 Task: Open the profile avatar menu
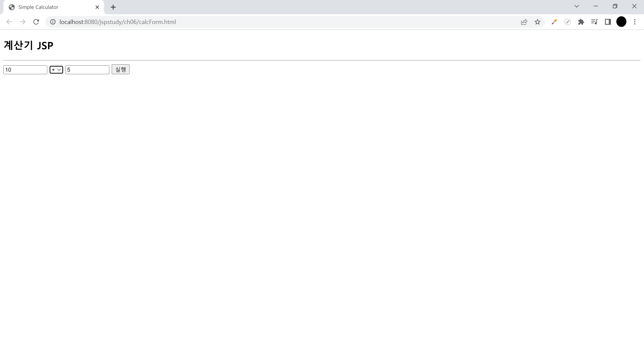[621, 22]
